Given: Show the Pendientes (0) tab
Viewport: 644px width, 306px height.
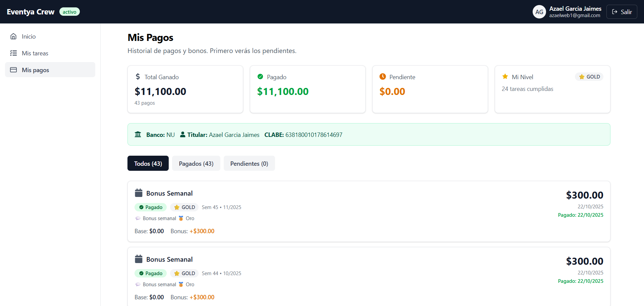Looking at the screenshot, I should 249,163.
